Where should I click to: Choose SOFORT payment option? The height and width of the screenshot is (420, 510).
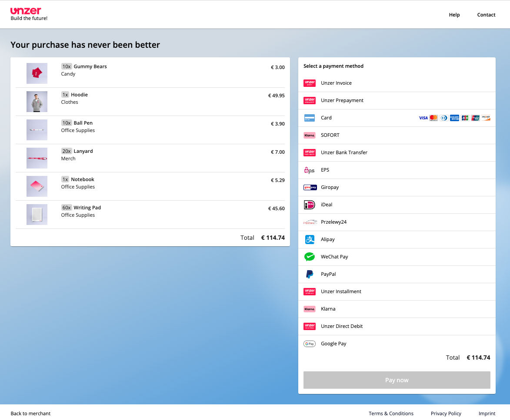click(397, 135)
